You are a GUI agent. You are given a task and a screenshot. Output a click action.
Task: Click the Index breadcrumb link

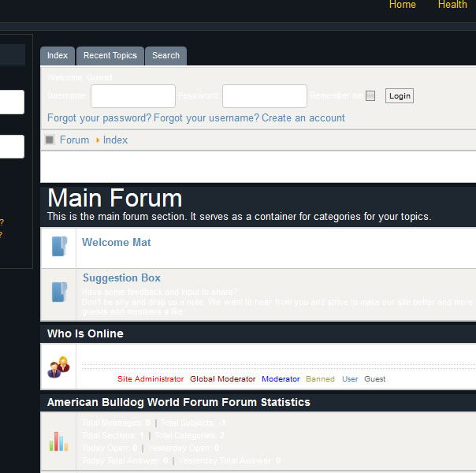(x=115, y=140)
